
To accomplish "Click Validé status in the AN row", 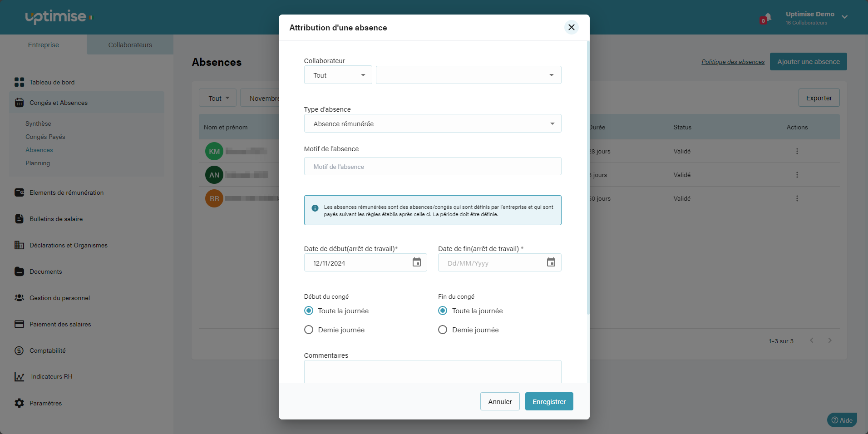I will [682, 175].
